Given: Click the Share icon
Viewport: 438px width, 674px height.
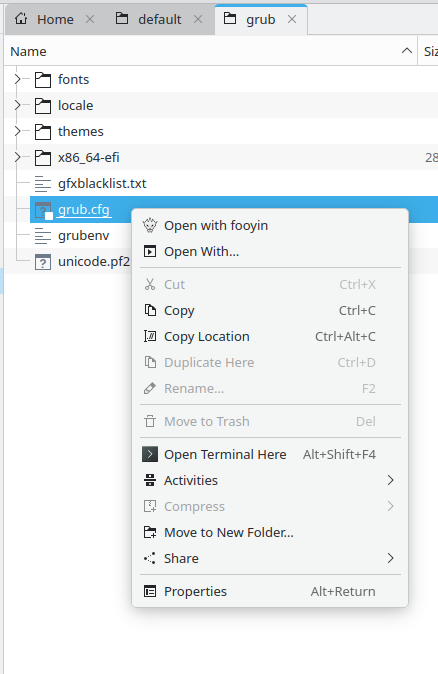Looking at the screenshot, I should [x=150, y=558].
